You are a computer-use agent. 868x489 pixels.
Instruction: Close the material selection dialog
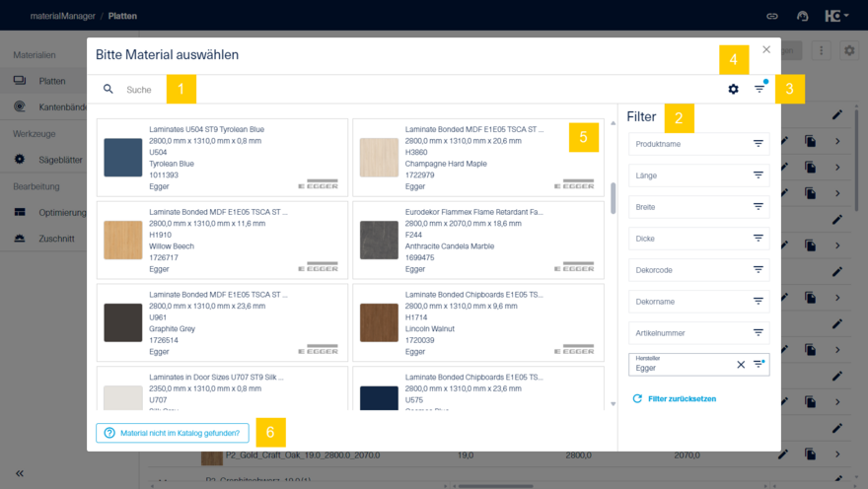[766, 49]
